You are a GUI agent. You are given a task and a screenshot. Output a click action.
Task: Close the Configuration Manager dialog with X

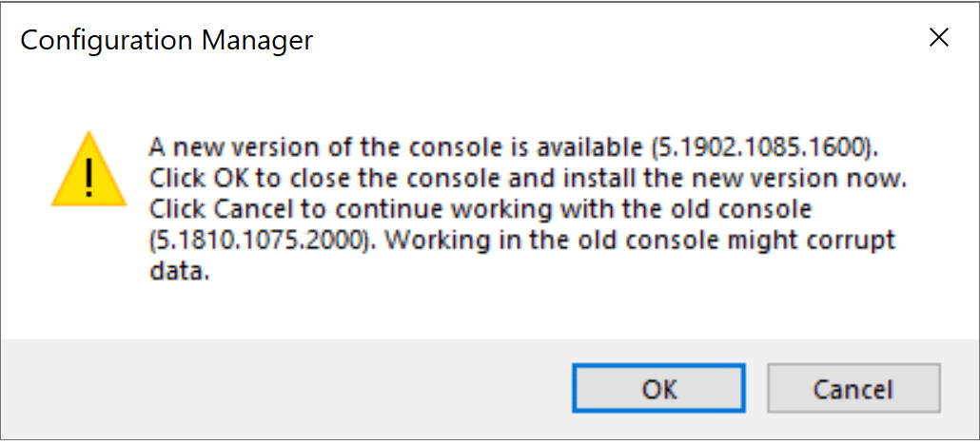coord(938,38)
